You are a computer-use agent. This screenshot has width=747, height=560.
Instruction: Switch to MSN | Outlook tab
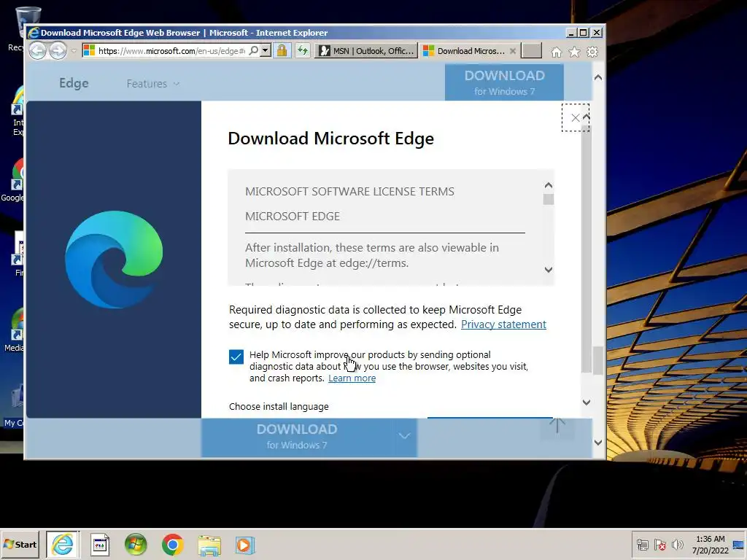(366, 51)
